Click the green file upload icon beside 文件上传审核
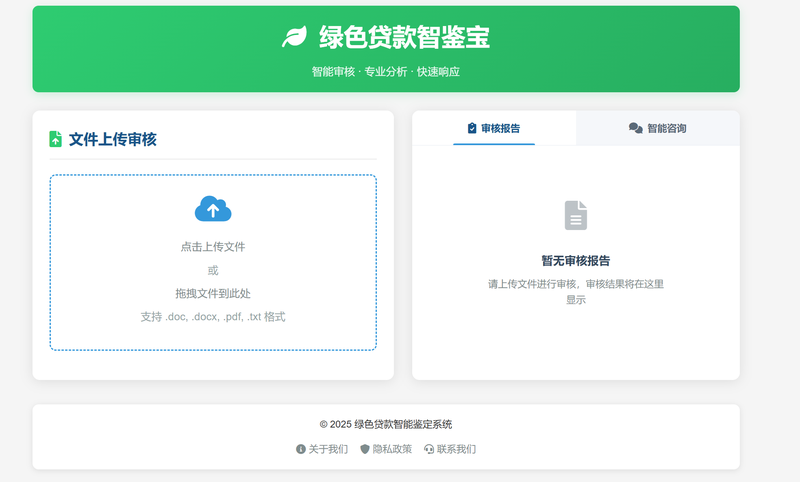This screenshot has height=482, width=800. click(55, 139)
